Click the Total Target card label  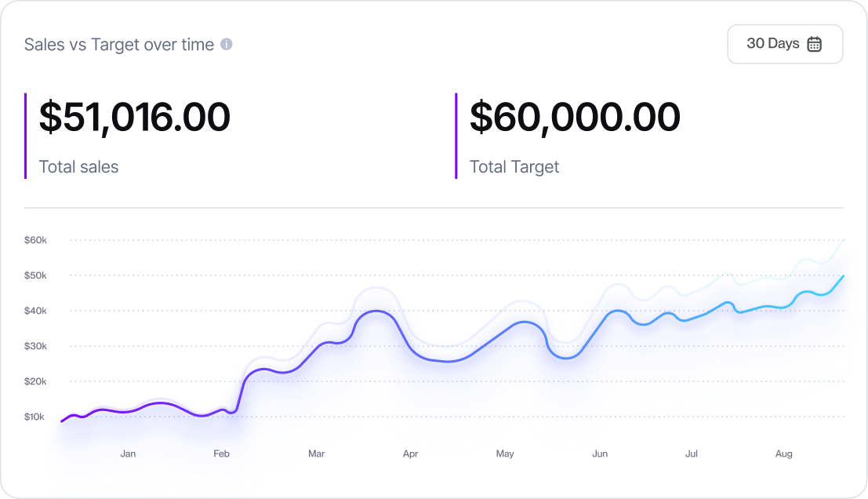514,166
